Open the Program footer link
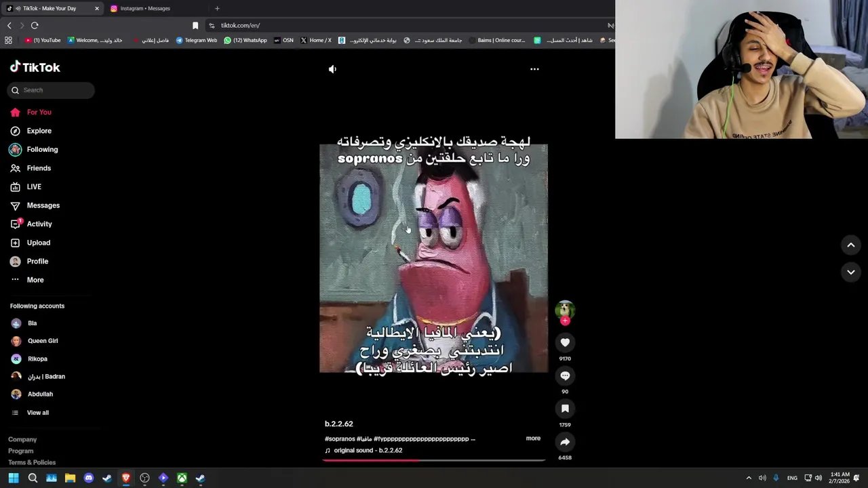 pos(20,451)
